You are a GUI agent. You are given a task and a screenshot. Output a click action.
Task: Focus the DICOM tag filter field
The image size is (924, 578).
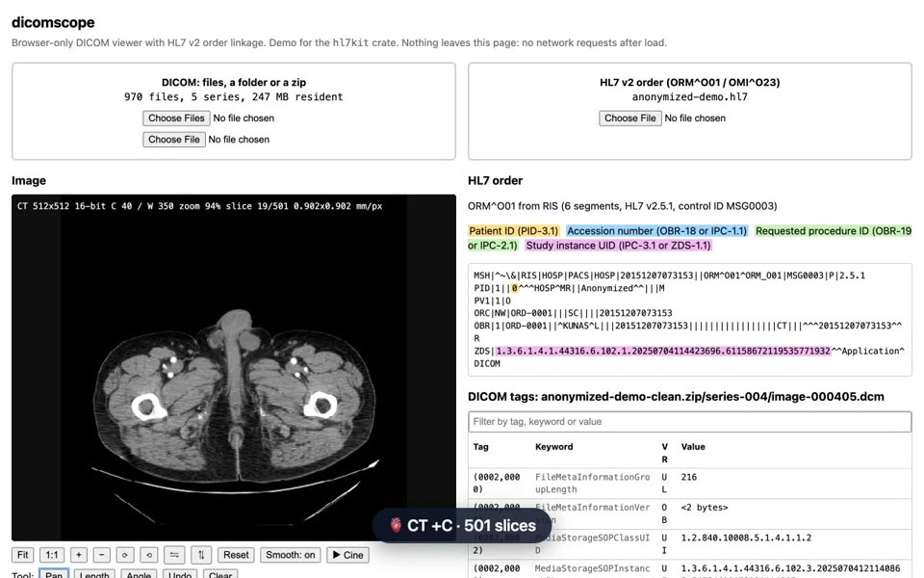[x=689, y=422]
